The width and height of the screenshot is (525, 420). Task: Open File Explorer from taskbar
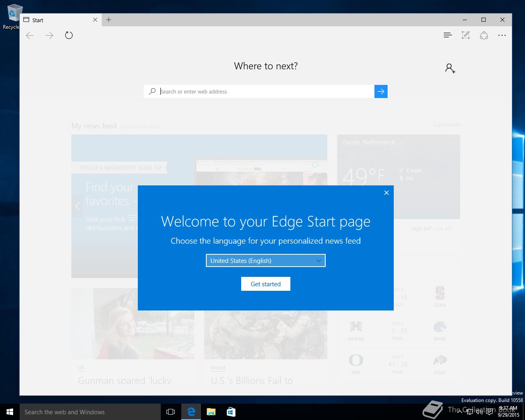211,412
